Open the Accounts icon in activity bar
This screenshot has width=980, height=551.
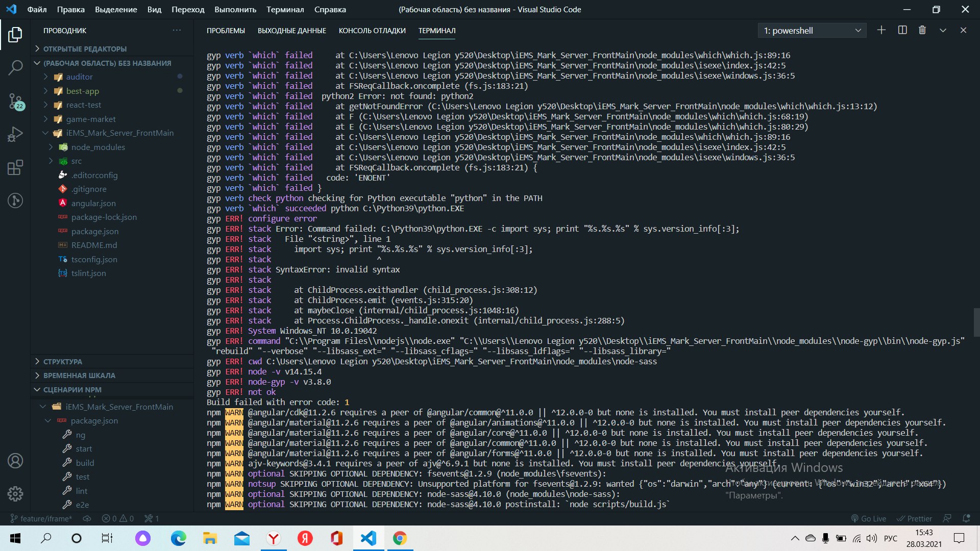(x=15, y=461)
